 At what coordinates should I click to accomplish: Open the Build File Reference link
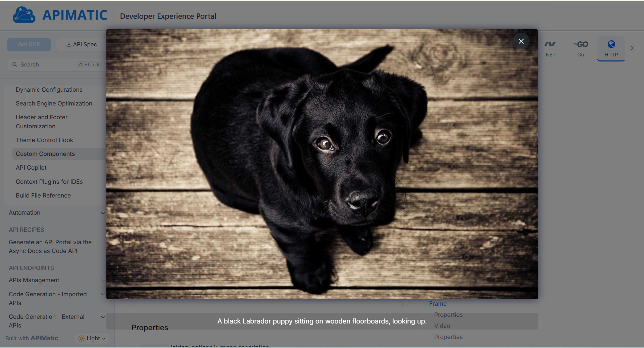[43, 195]
